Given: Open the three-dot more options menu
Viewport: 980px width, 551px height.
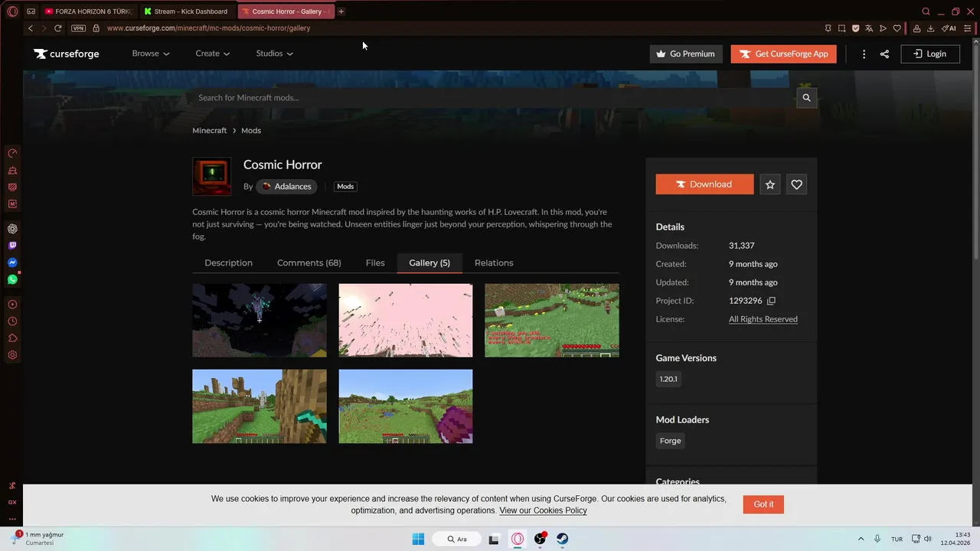Looking at the screenshot, I should (864, 54).
